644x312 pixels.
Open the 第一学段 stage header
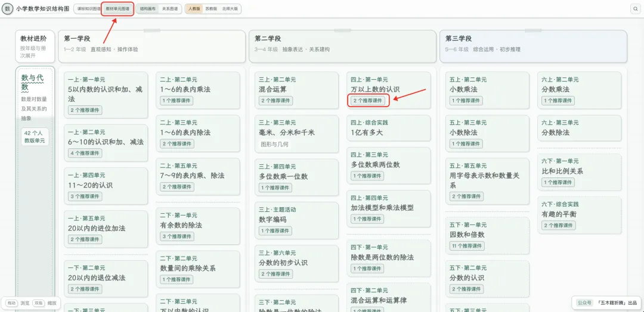[153, 46]
